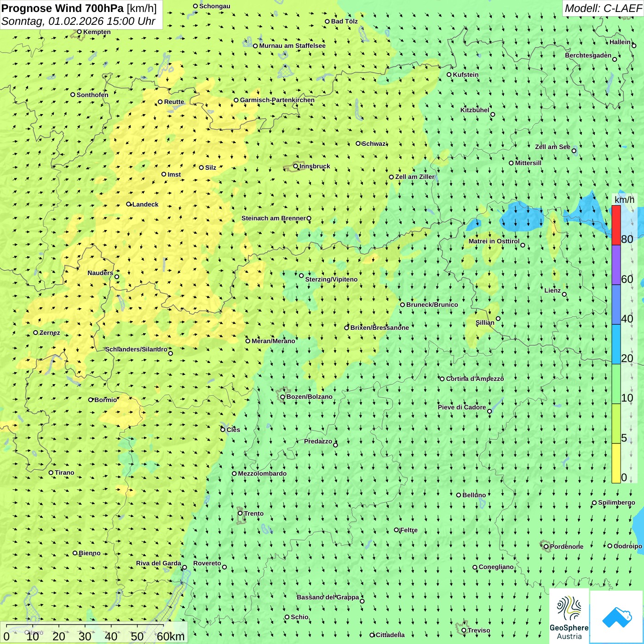
Task: Click the 'Cles' label
Action: click(233, 430)
